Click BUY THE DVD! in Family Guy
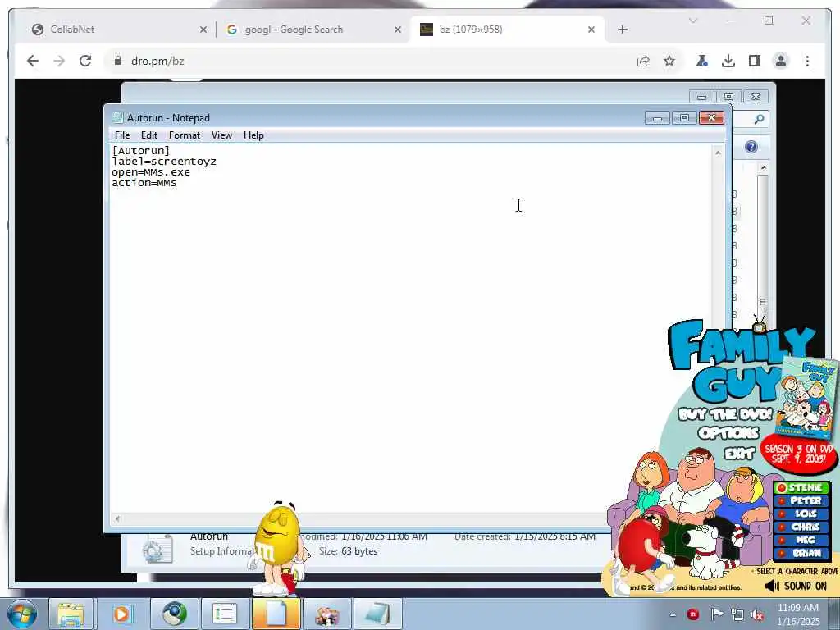The height and width of the screenshot is (630, 840). (725, 414)
